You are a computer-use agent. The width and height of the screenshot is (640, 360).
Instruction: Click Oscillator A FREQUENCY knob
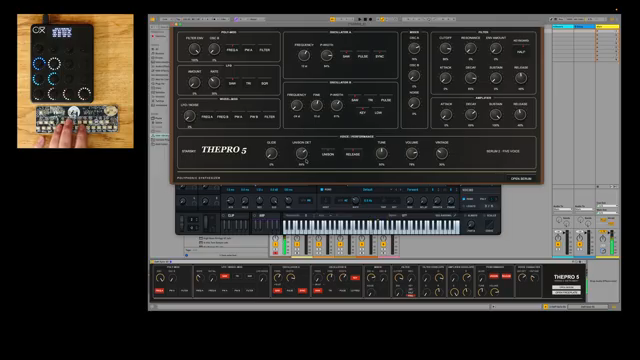(x=304, y=55)
